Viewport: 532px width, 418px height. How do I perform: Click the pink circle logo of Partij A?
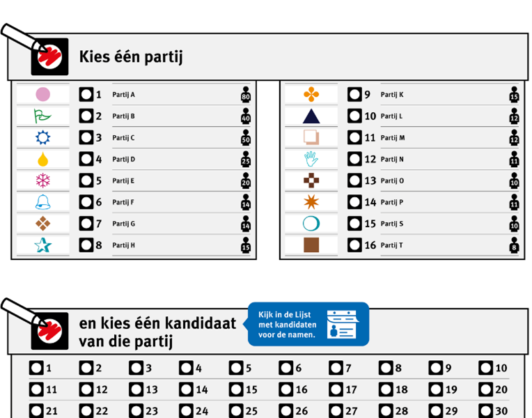click(x=42, y=95)
